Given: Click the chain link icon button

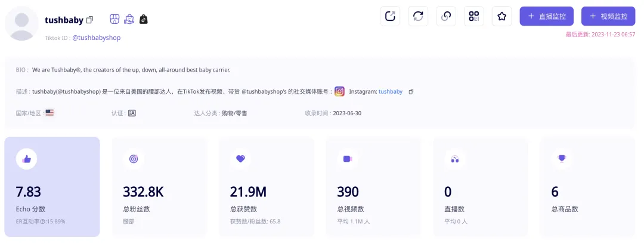Looking at the screenshot, I should [x=445, y=16].
